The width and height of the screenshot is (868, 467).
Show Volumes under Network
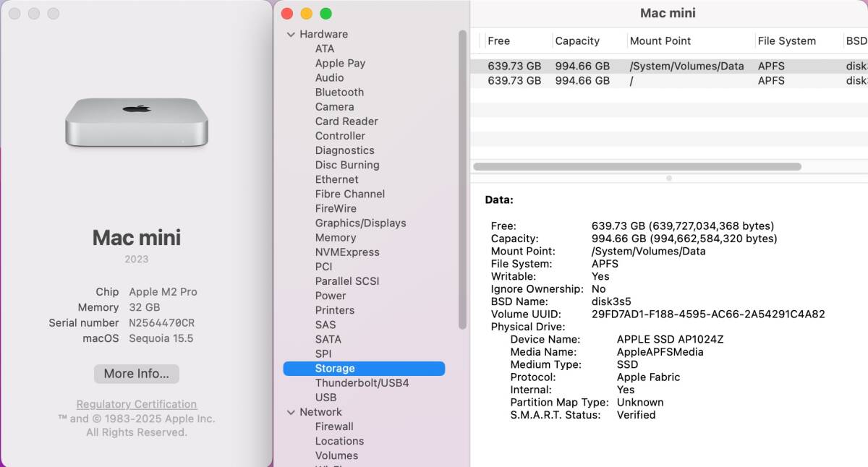(336, 455)
